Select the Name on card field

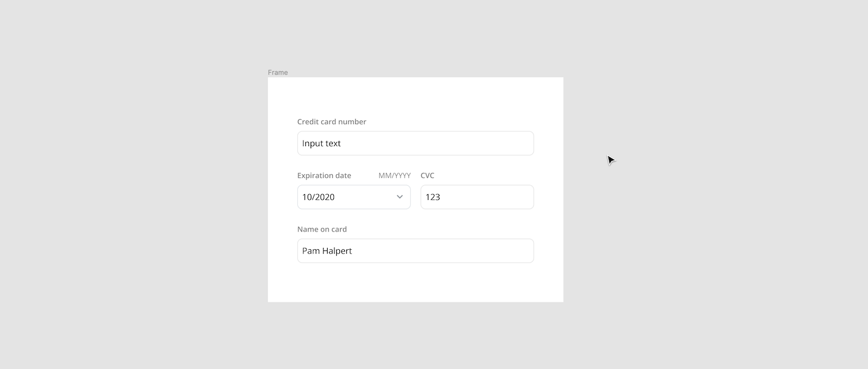coord(415,250)
